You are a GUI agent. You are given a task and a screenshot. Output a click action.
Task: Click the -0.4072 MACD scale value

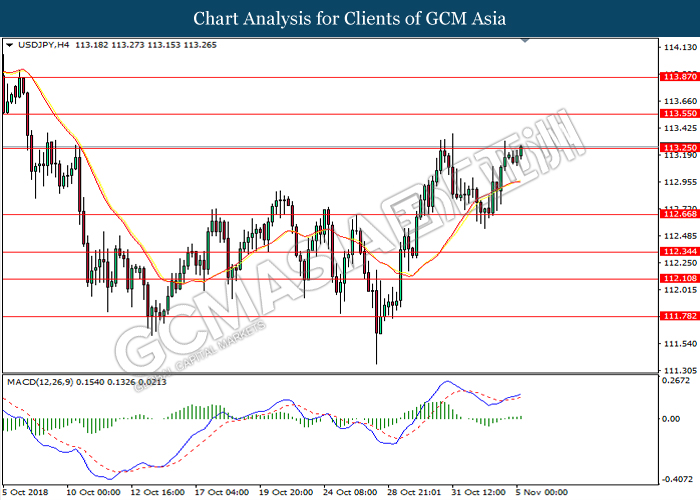(677, 479)
